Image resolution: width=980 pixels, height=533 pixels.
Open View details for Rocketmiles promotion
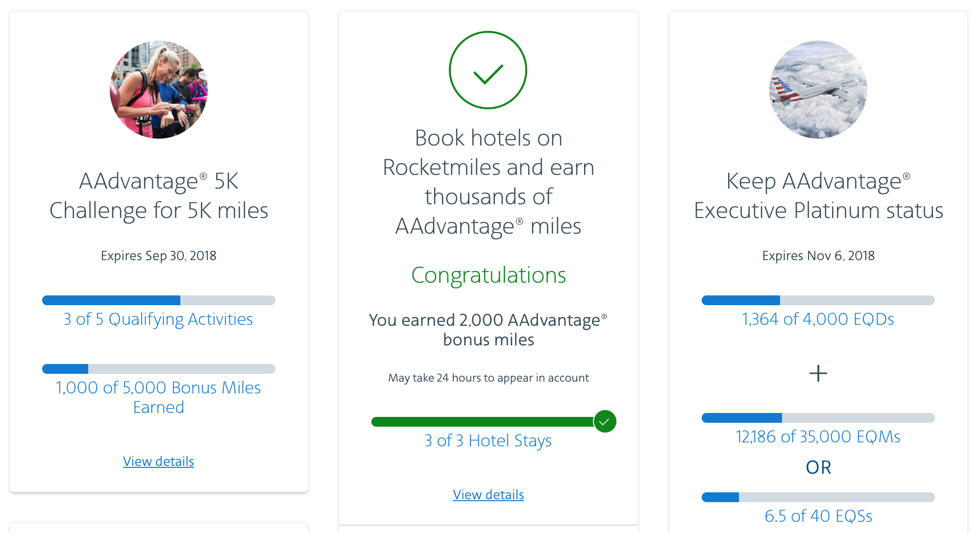[489, 495]
